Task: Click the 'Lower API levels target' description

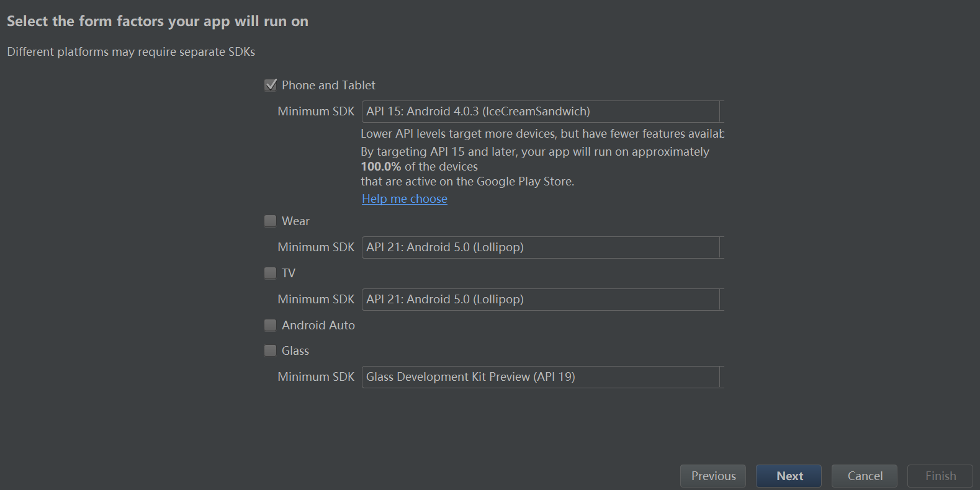Action: 542,134
